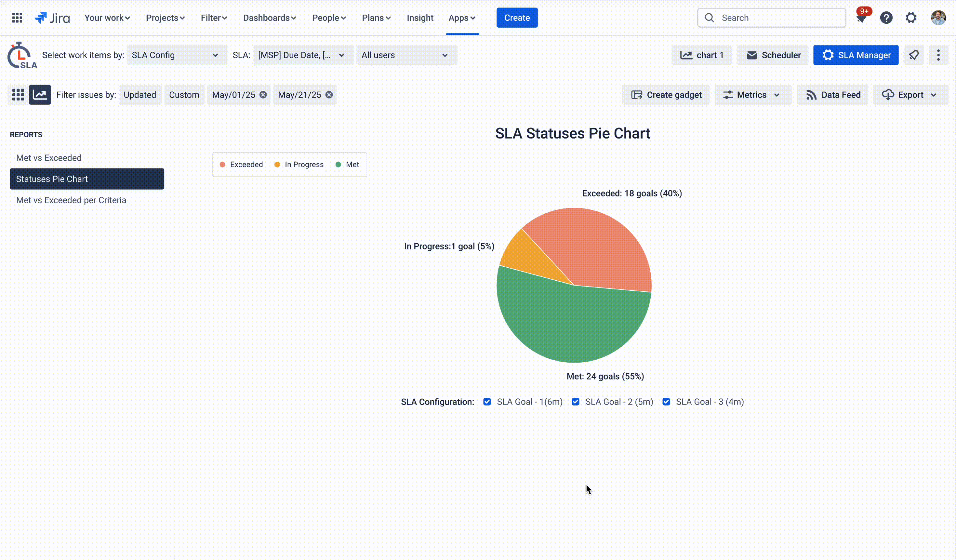The image size is (956, 560).
Task: Toggle SLA Goal - 3 (4m) checkbox
Action: [666, 402]
